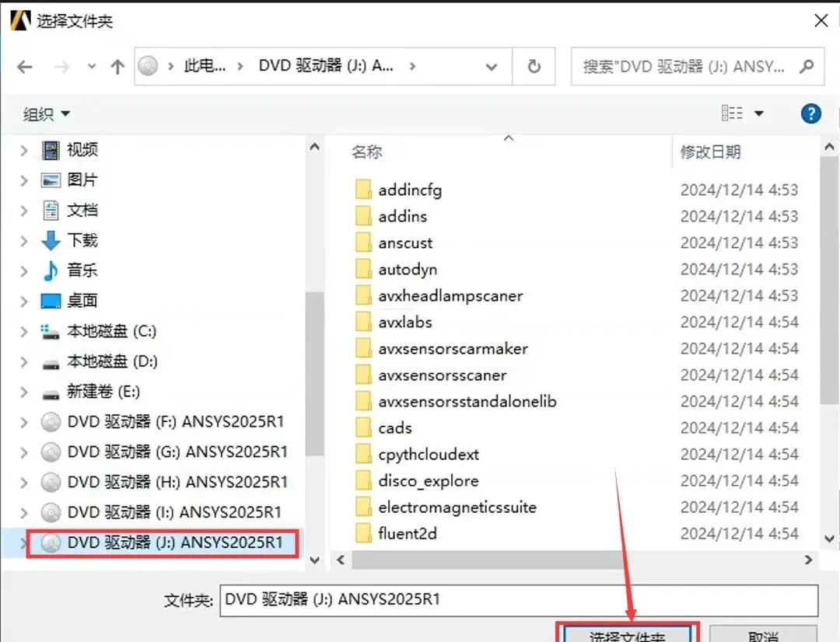Select DVD 驱动器 (H:) ANSYS2025R1

coord(177,482)
